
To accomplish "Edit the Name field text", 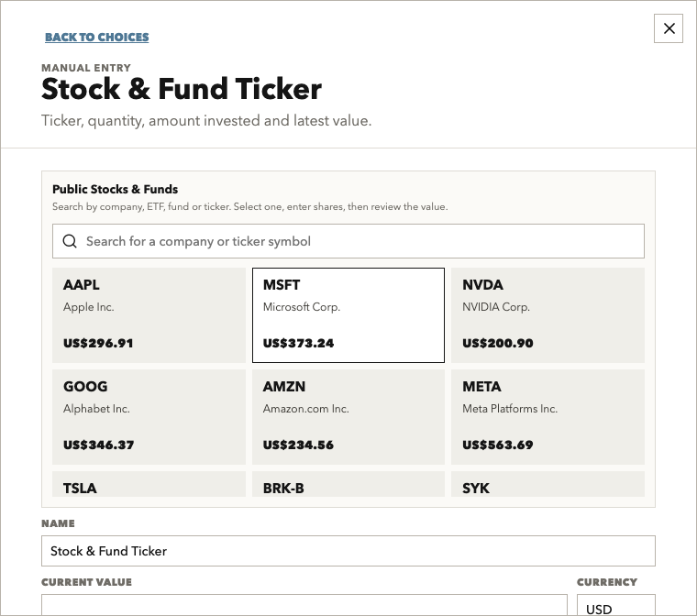I will [348, 551].
